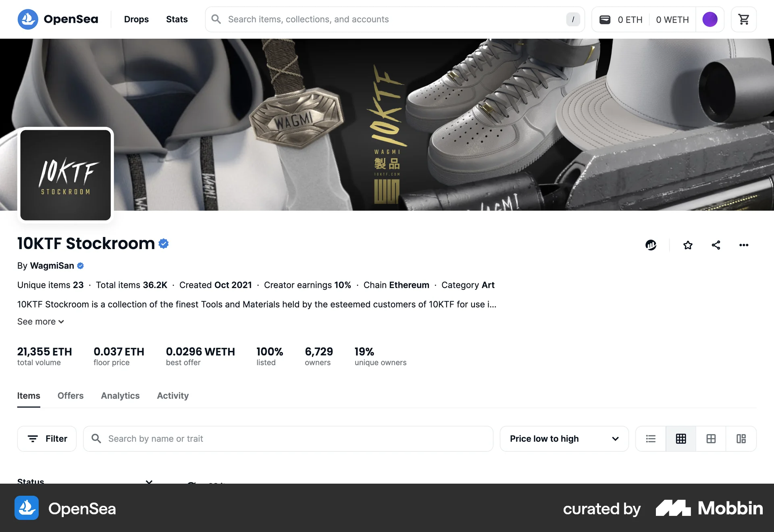The height and width of the screenshot is (532, 774).
Task: Click the purple account avatar
Action: click(710, 19)
